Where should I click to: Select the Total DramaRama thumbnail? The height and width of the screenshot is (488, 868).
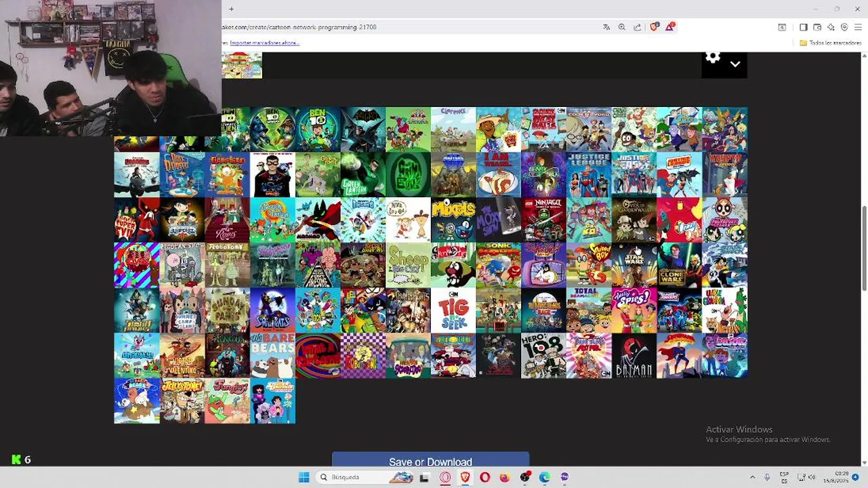589,310
